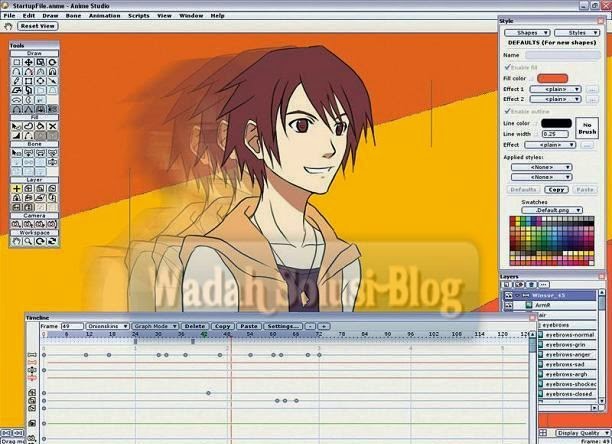Image resolution: width=612 pixels, height=444 pixels.
Task: Select the Pan Workspace hand tool
Action: coord(17,242)
